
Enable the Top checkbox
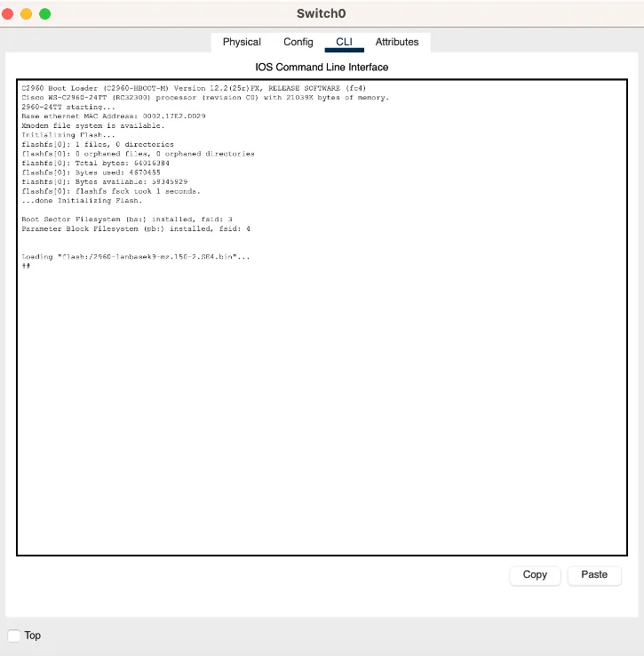tap(14, 636)
